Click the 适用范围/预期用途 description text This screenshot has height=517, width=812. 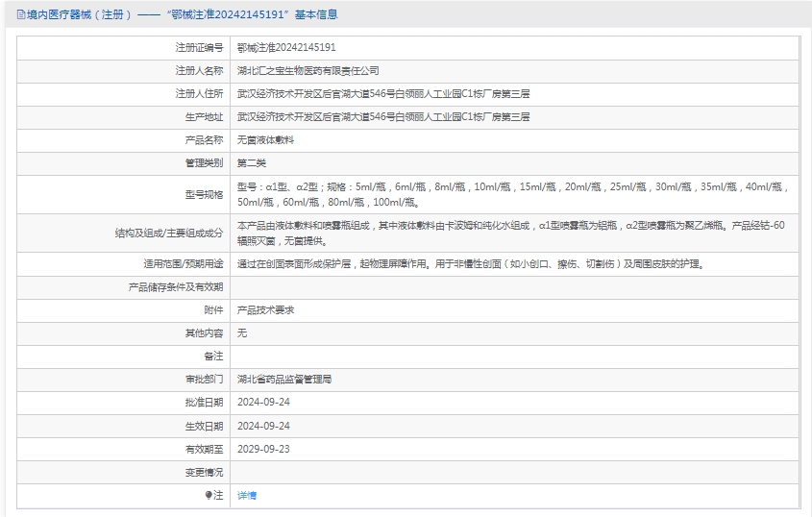point(470,263)
